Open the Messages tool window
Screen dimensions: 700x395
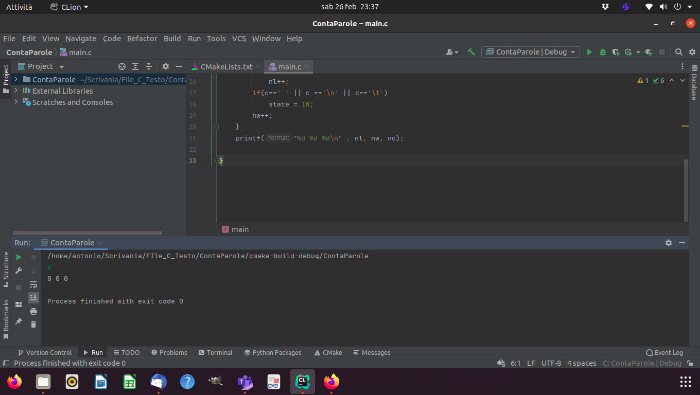[372, 353]
